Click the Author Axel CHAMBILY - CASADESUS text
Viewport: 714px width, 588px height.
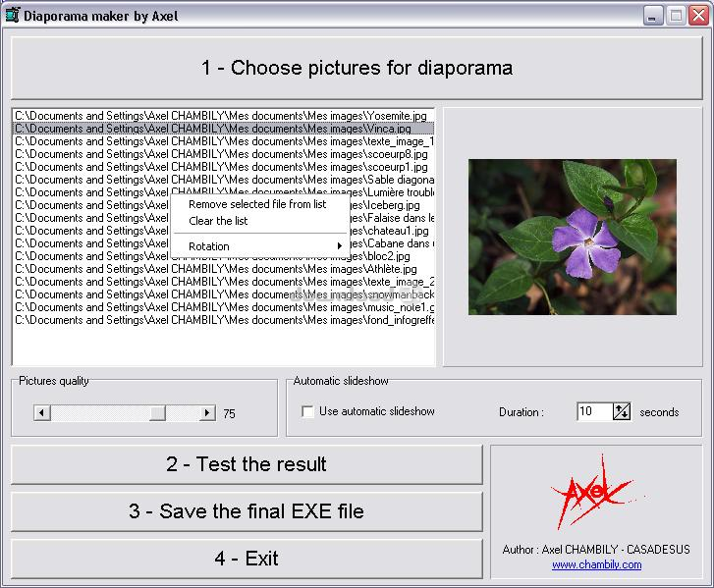click(x=596, y=550)
